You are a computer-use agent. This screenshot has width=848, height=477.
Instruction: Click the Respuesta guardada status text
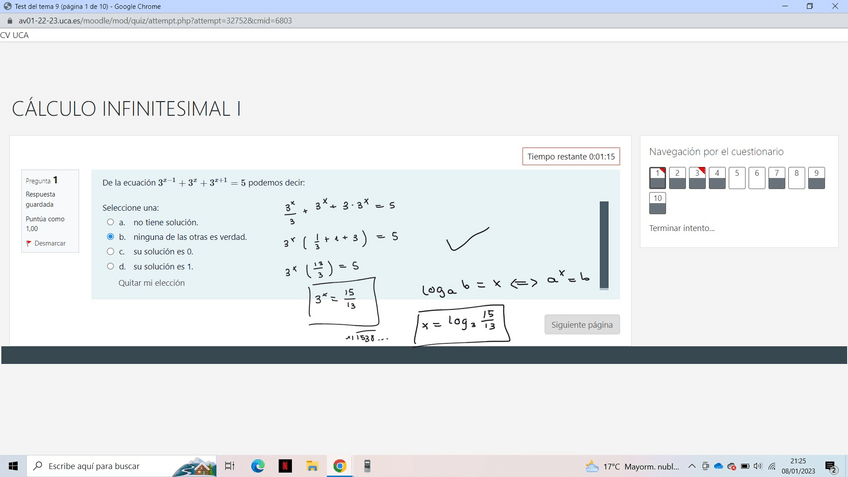tap(40, 200)
